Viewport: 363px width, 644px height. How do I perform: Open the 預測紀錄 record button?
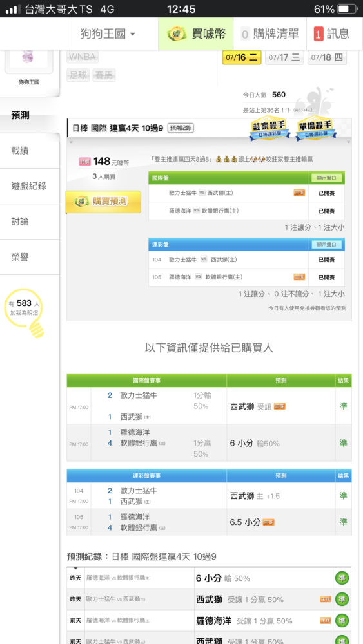point(181,128)
